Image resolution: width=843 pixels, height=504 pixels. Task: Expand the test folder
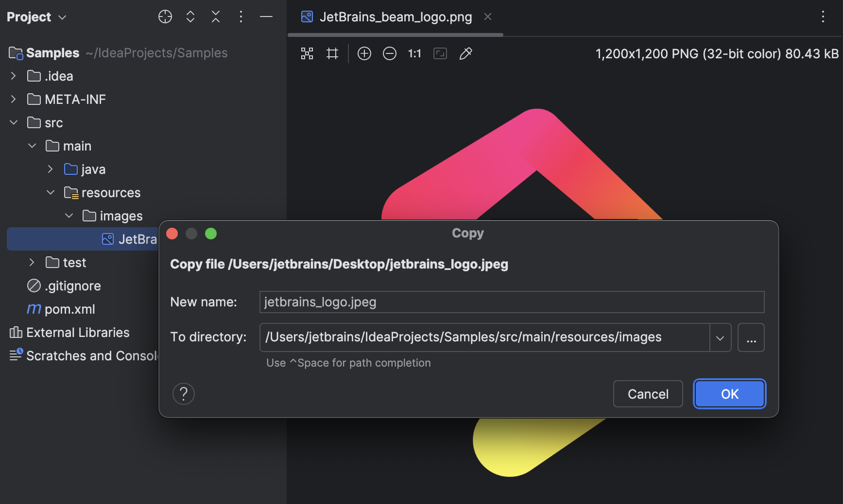[x=32, y=262]
